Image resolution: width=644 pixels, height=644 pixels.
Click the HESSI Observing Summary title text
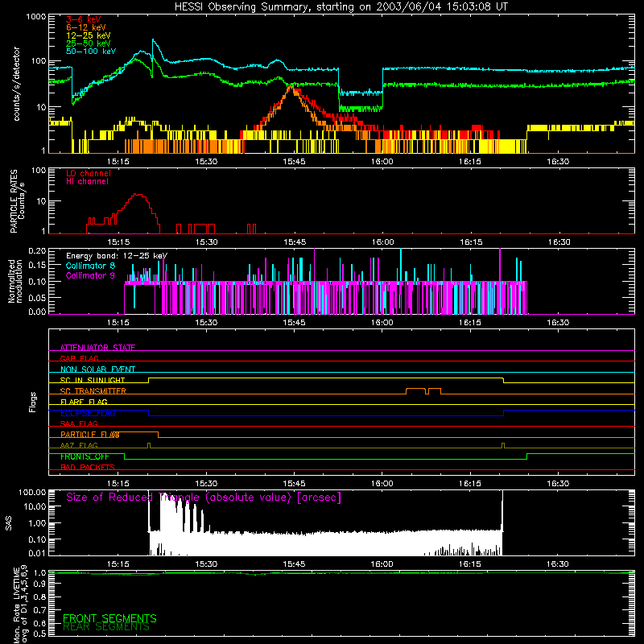point(341,7)
